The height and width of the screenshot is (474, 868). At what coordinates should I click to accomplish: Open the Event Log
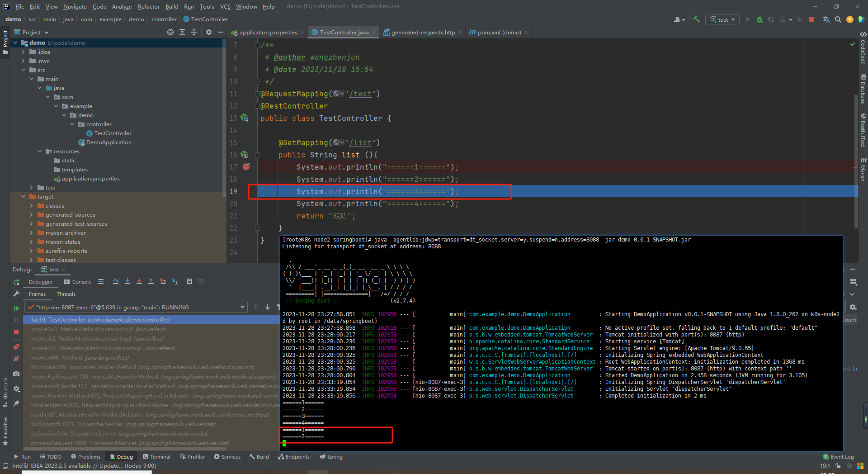click(x=838, y=457)
